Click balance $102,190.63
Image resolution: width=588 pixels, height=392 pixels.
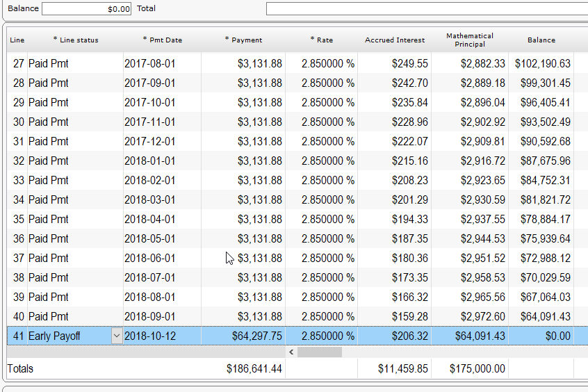pyautogui.click(x=541, y=63)
